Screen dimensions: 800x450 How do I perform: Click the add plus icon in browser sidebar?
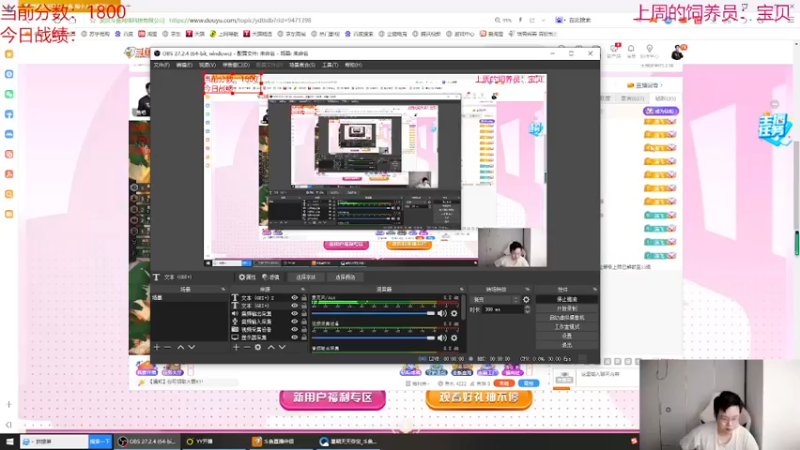[x=9, y=404]
